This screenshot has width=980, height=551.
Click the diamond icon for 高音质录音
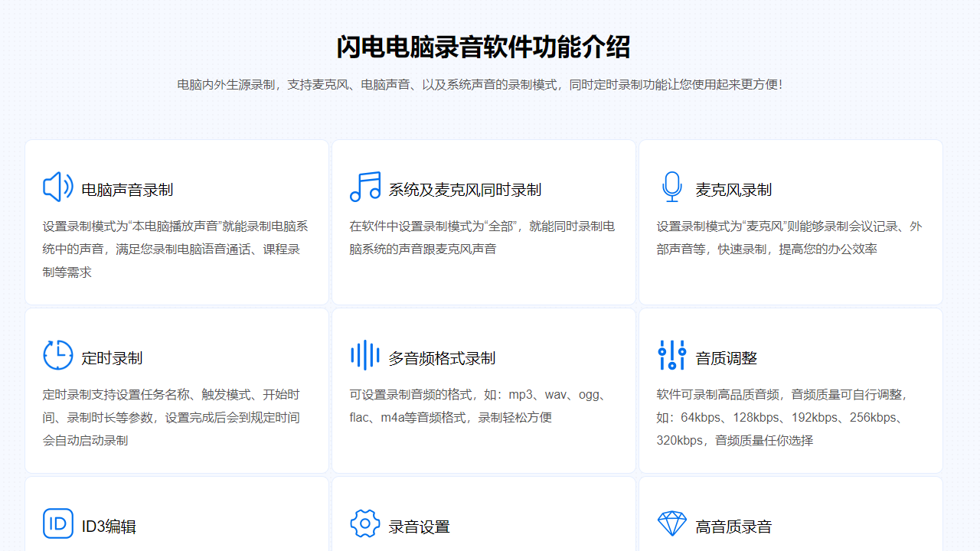(x=671, y=523)
